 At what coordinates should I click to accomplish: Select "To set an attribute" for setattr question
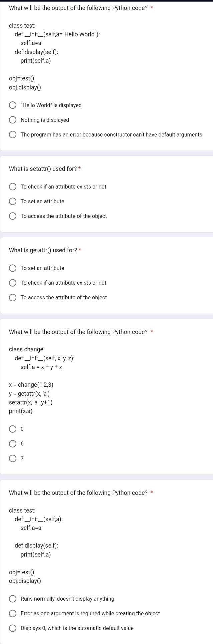pyautogui.click(x=13, y=201)
